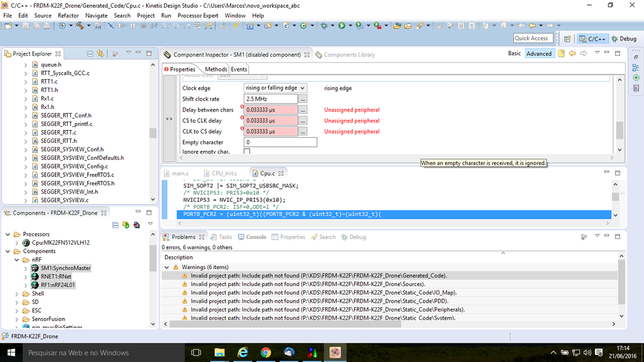Click the Skip All Breakpoints icon
This screenshot has width=644, height=362.
(x=111, y=26)
